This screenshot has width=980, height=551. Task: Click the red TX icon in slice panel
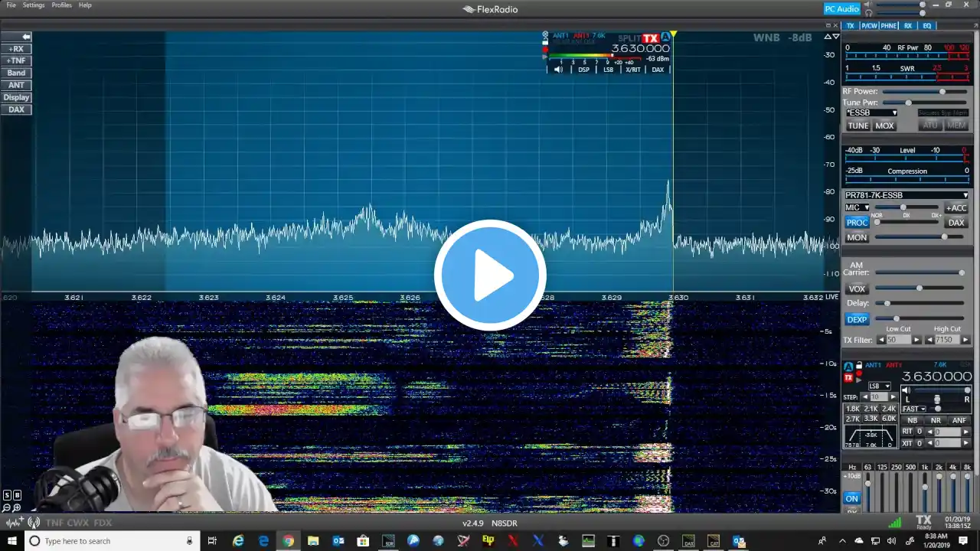coord(848,378)
